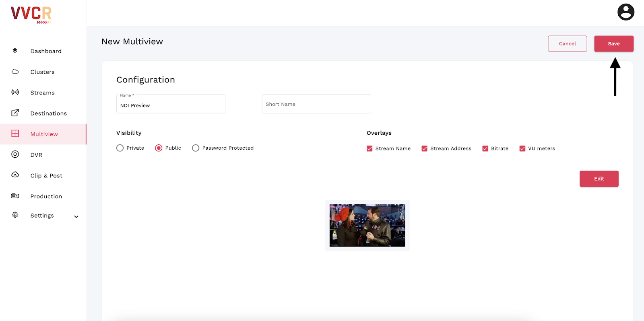This screenshot has width=644, height=321.
Task: Select Private visibility
Action: click(x=120, y=148)
